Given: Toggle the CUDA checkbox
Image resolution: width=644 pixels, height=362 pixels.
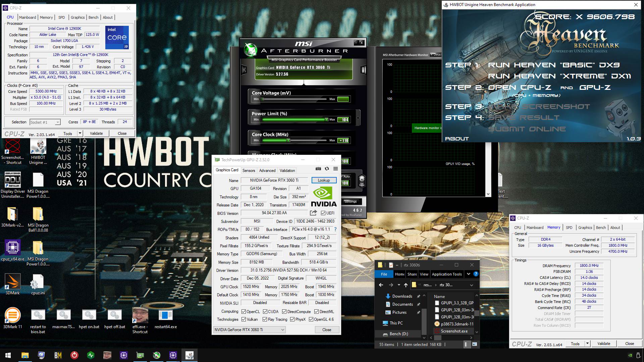Looking at the screenshot, I should 265,312.
